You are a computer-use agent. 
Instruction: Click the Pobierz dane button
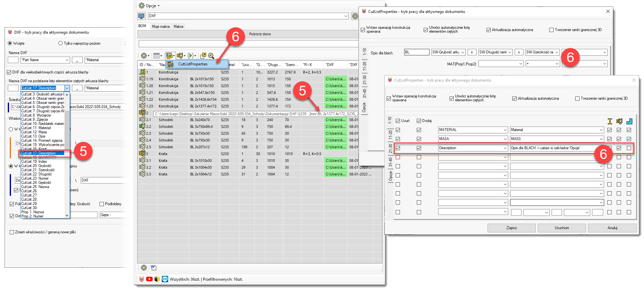(260, 34)
